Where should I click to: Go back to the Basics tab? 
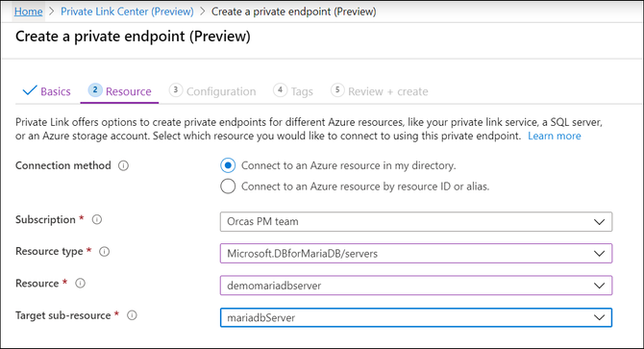click(x=46, y=91)
